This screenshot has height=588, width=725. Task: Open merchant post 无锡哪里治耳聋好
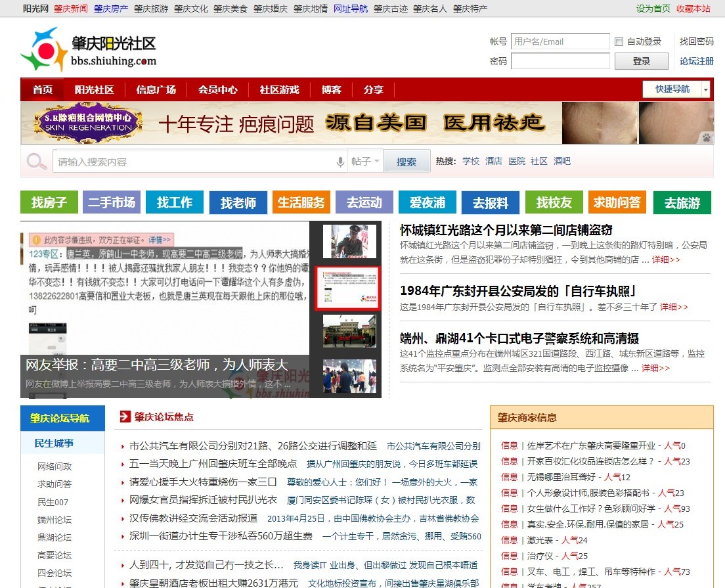point(561,477)
